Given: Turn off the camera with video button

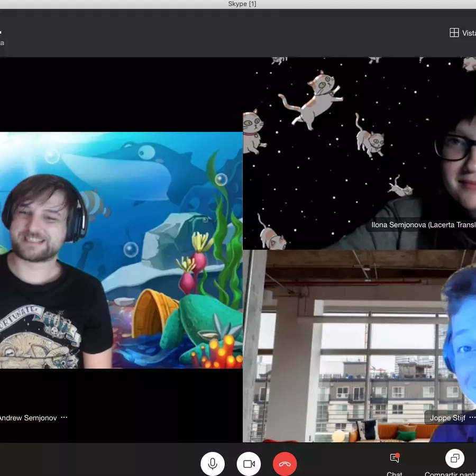Looking at the screenshot, I should tap(249, 464).
